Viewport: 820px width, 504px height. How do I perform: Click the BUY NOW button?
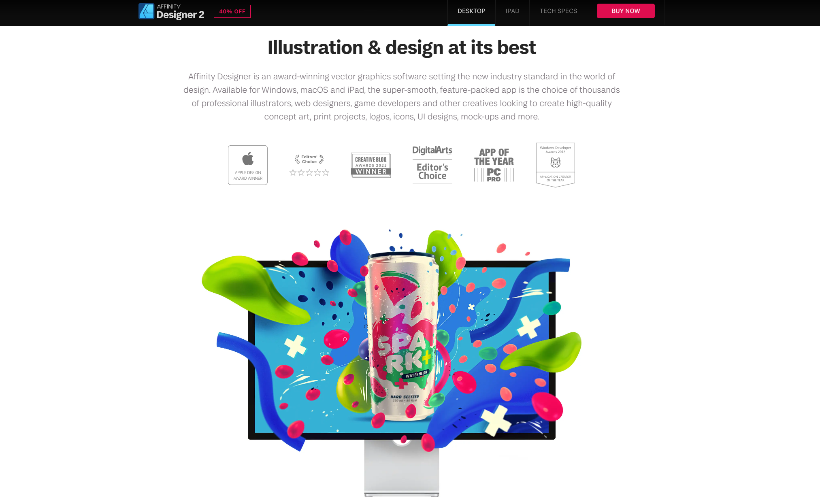[626, 11]
